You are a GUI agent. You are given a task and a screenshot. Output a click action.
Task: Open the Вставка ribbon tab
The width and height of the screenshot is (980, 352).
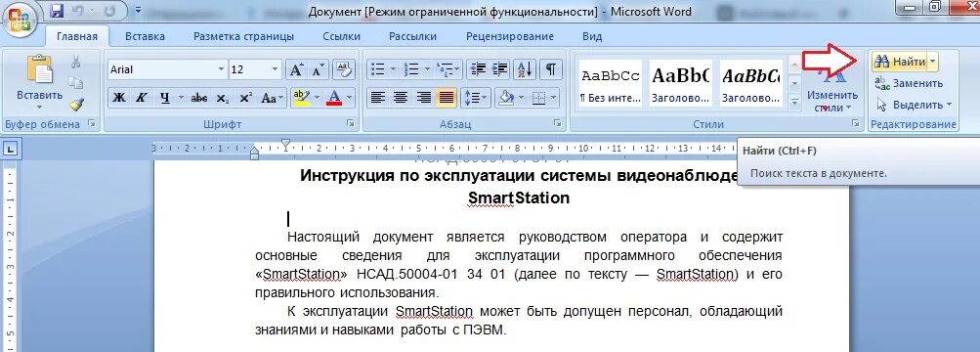(145, 36)
